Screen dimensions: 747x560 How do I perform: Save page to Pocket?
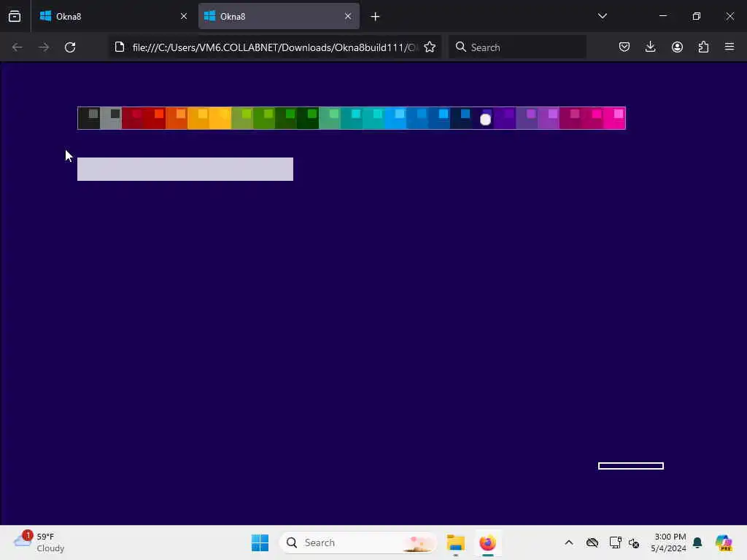(624, 47)
